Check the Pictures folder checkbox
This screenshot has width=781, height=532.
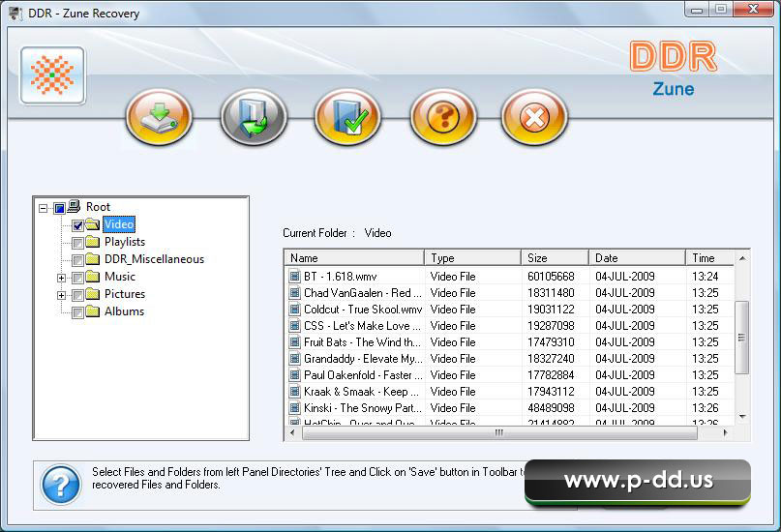[77, 295]
